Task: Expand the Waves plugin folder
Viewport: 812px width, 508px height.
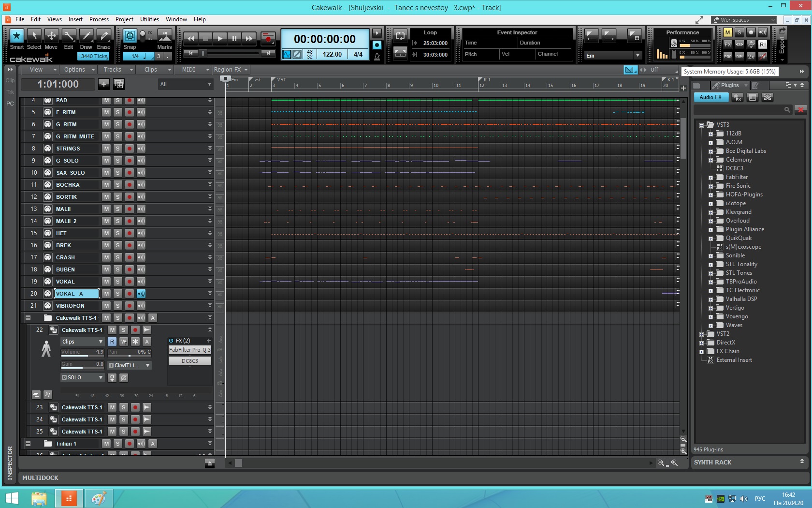Action: click(710, 326)
